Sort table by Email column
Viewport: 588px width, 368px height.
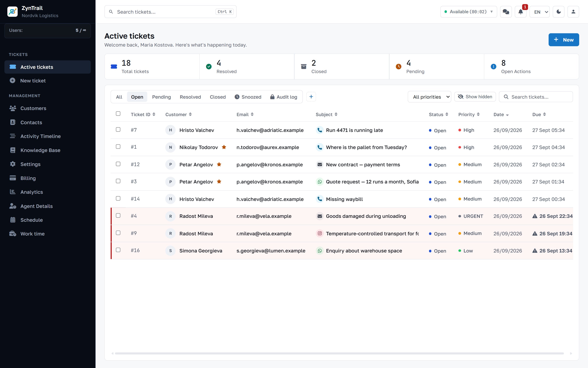245,114
